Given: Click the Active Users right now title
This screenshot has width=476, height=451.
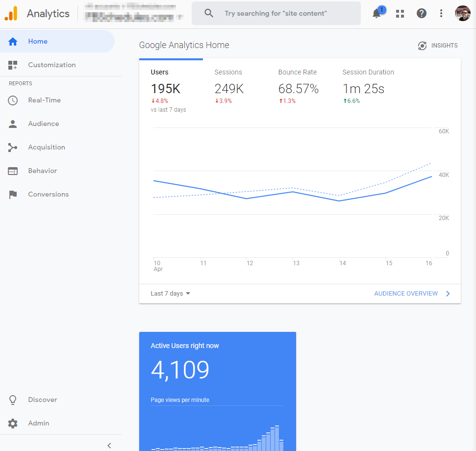Looking at the screenshot, I should (185, 346).
